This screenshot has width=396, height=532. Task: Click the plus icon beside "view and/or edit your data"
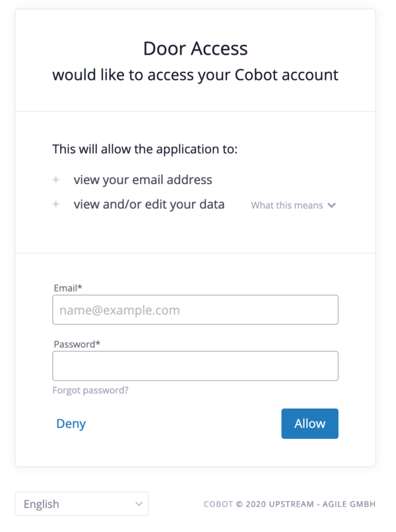point(56,205)
